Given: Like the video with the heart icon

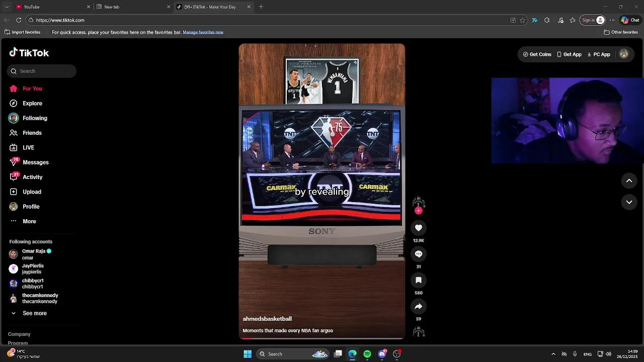Looking at the screenshot, I should click(x=419, y=228).
